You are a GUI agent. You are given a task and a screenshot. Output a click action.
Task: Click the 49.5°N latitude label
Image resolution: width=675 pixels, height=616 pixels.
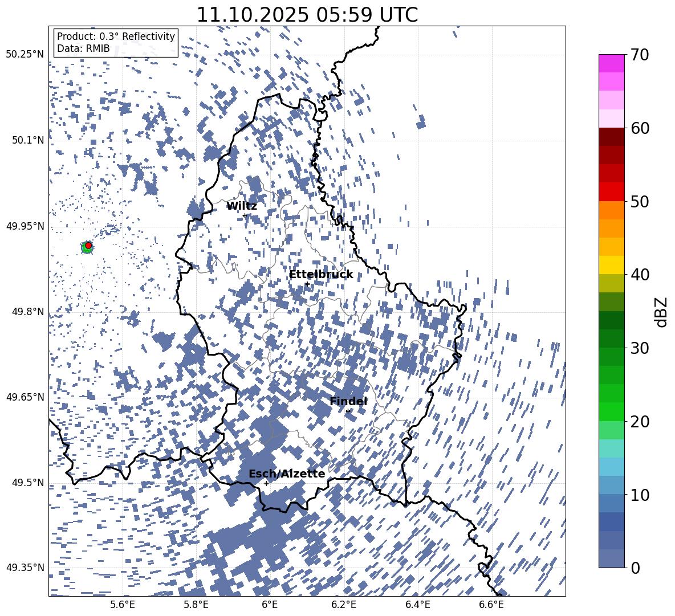29,482
